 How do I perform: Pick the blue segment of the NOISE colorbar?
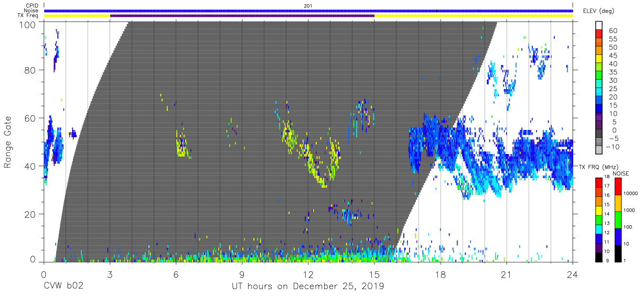point(617,236)
